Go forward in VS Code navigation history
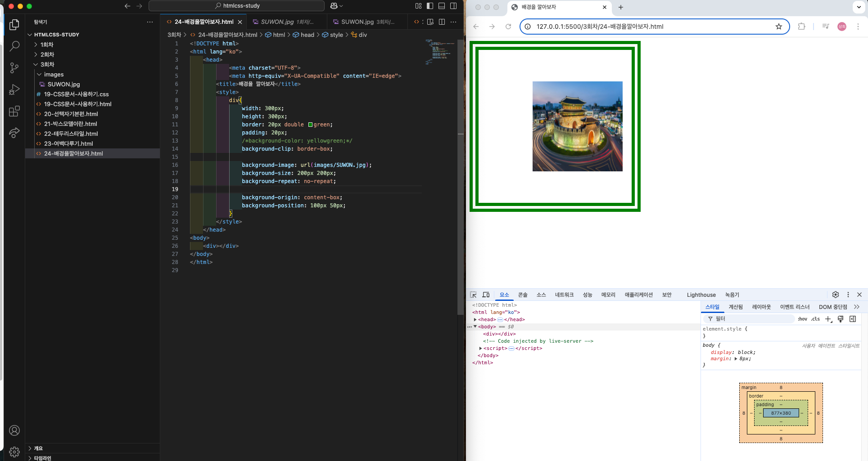Image resolution: width=868 pixels, height=461 pixels. tap(139, 6)
